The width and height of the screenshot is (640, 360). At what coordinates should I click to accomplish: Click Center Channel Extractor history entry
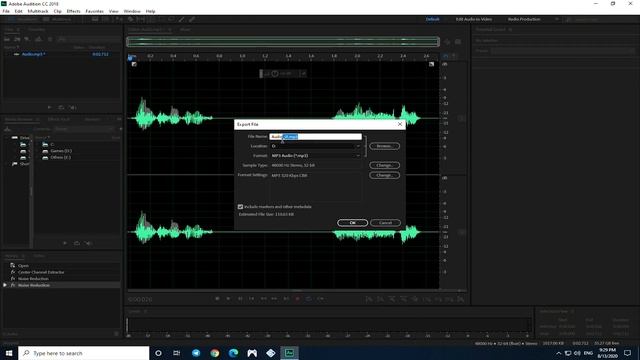coord(41,272)
